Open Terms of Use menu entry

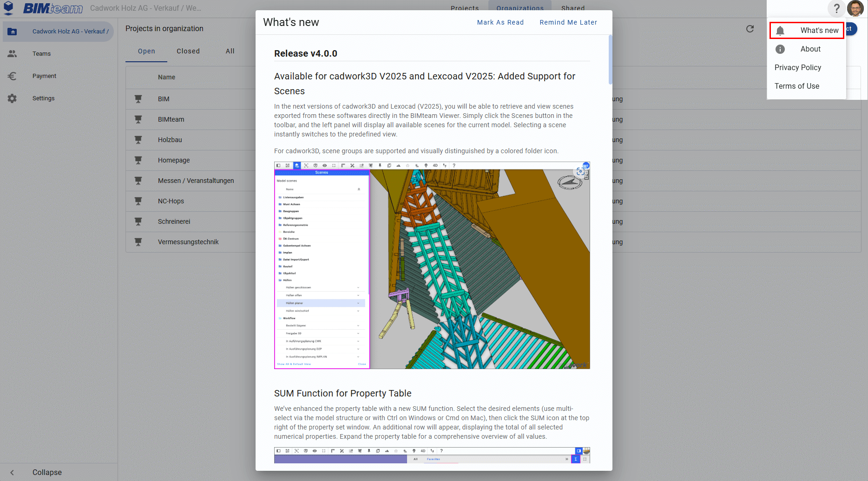(x=796, y=86)
